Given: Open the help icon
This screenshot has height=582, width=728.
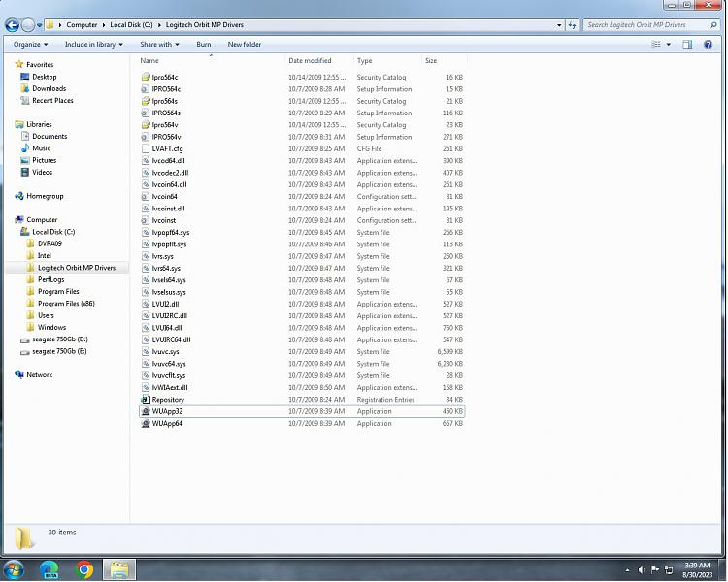Looking at the screenshot, I should (708, 44).
